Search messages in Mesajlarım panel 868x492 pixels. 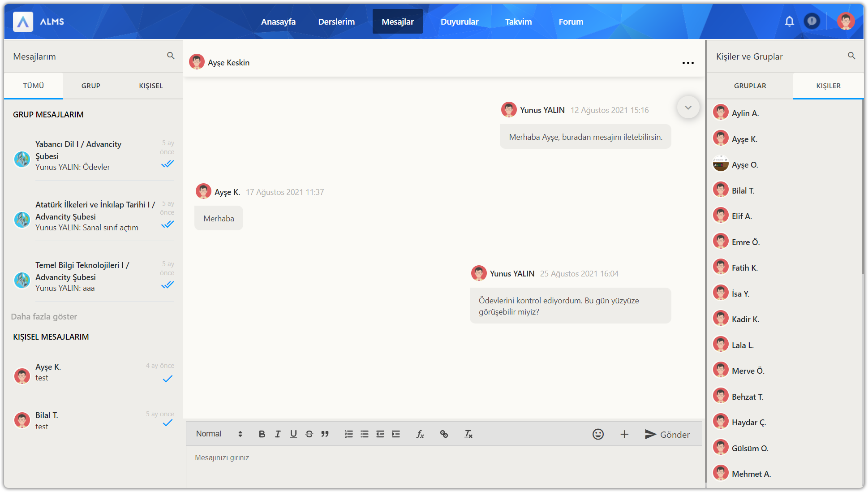(171, 56)
